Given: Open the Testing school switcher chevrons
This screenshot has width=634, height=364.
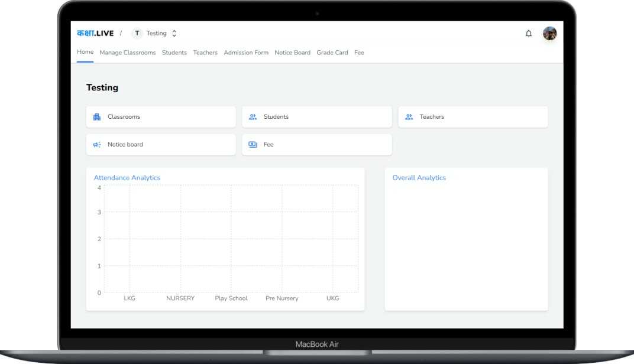Looking at the screenshot, I should (174, 33).
